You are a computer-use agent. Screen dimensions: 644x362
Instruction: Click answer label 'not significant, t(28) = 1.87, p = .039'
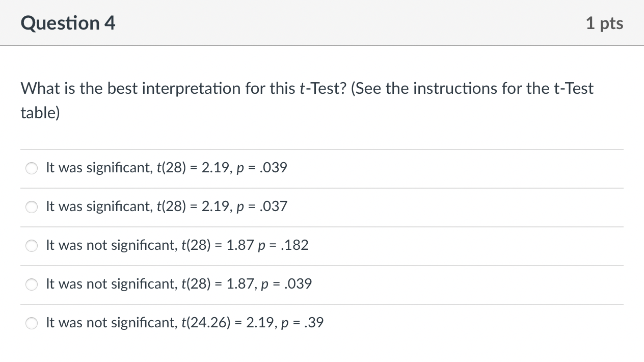(178, 284)
